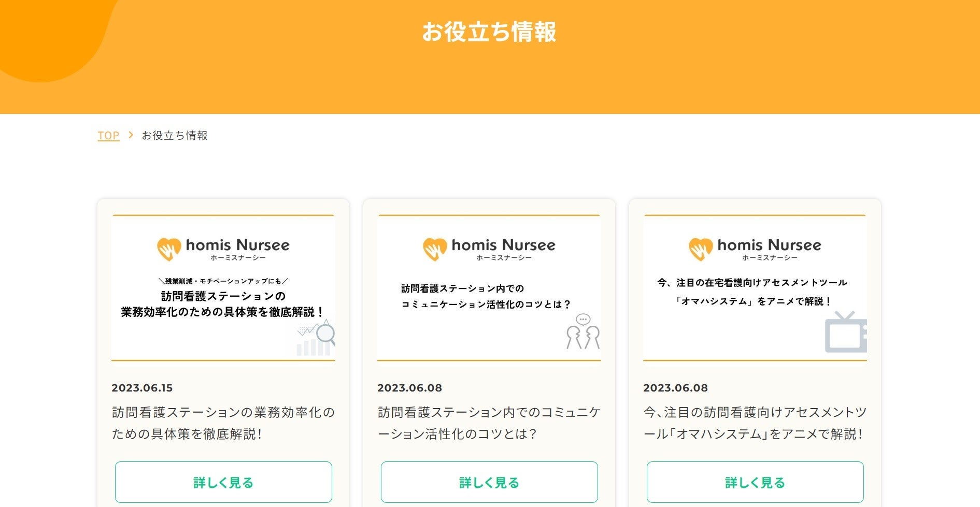Click the date 2023.06.15
The height and width of the screenshot is (507, 980).
142,388
